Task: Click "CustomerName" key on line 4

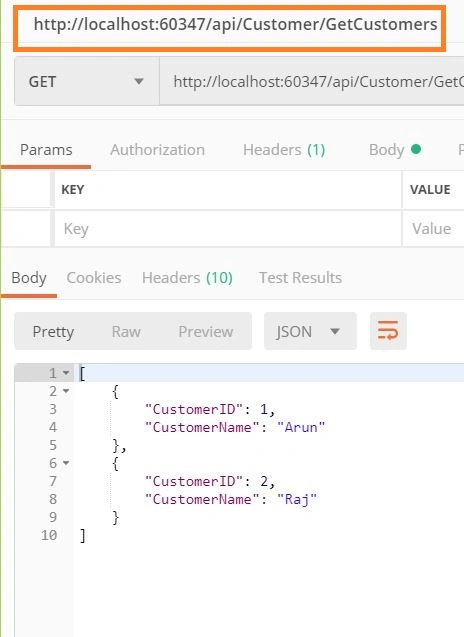Action: pos(202,427)
